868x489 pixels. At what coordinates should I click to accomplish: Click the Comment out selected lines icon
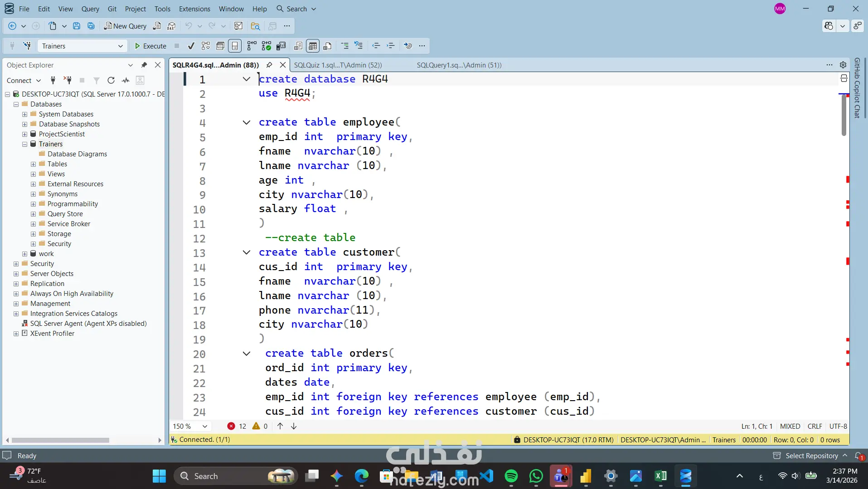click(x=345, y=46)
